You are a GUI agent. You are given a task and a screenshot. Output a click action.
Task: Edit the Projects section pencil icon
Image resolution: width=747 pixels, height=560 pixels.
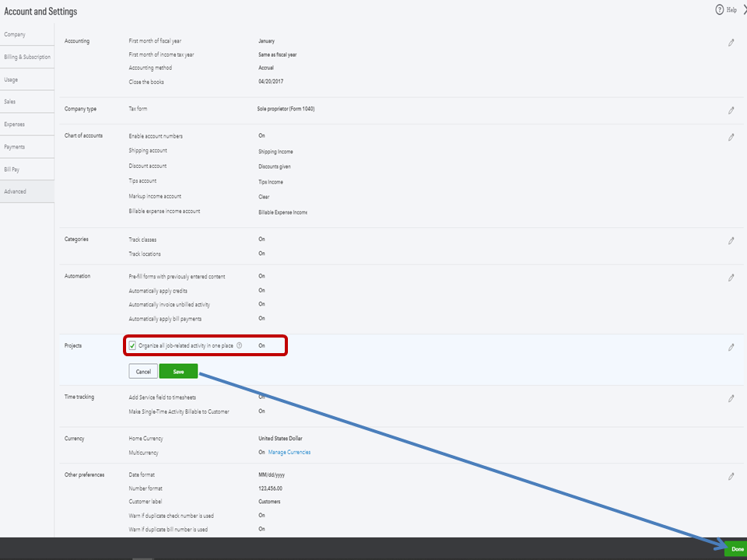tap(731, 347)
